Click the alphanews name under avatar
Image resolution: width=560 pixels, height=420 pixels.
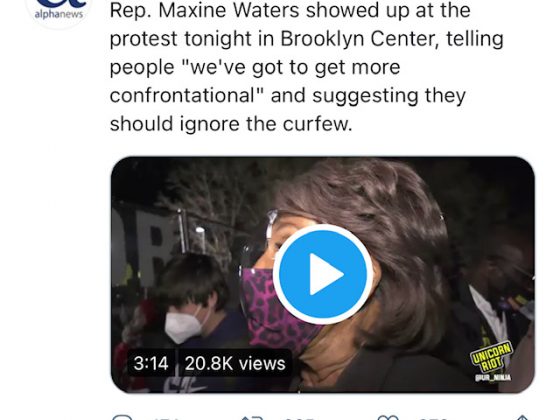coord(59,14)
